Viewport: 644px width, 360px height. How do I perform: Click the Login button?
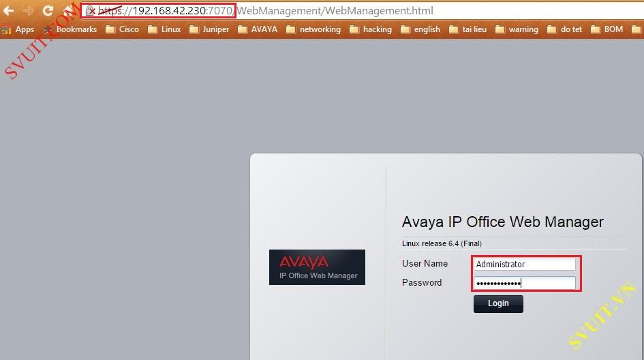click(498, 303)
